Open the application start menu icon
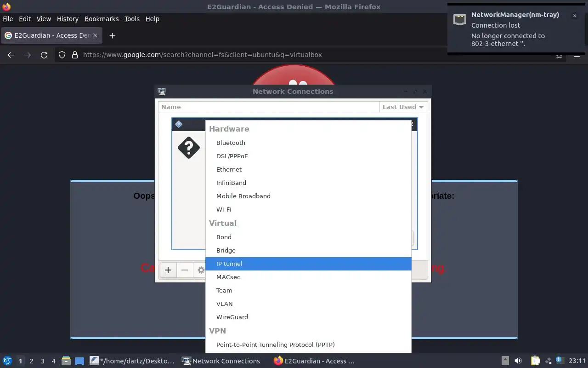 coord(7,361)
